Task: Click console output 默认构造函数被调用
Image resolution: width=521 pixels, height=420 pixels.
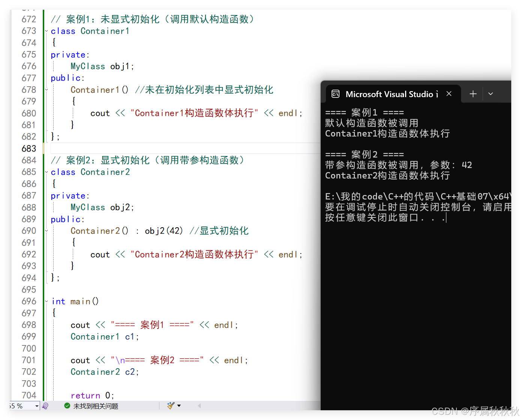Action: click(x=371, y=123)
